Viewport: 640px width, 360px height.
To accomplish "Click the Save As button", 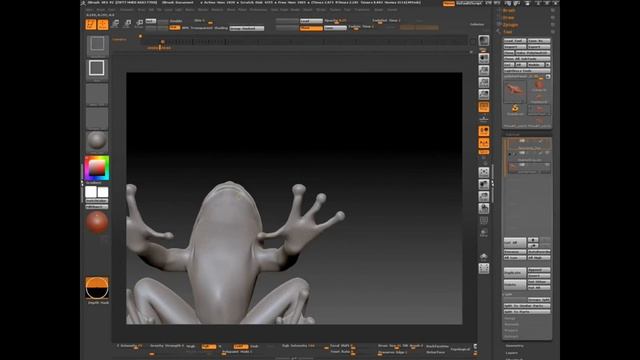I will pos(539,41).
